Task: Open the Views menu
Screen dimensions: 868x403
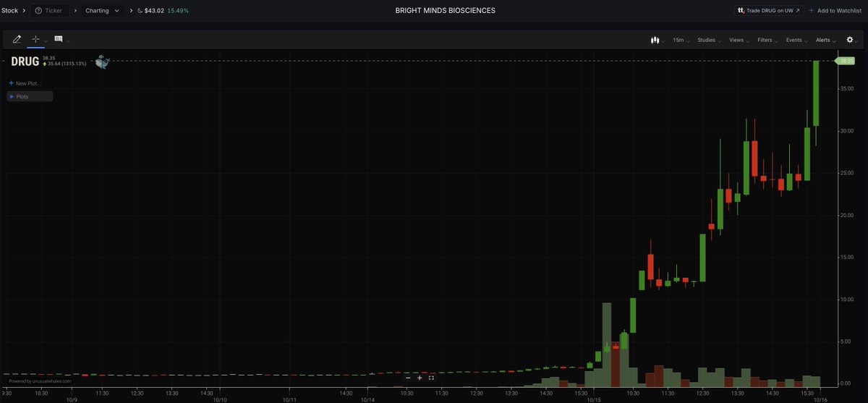Action: [739, 40]
